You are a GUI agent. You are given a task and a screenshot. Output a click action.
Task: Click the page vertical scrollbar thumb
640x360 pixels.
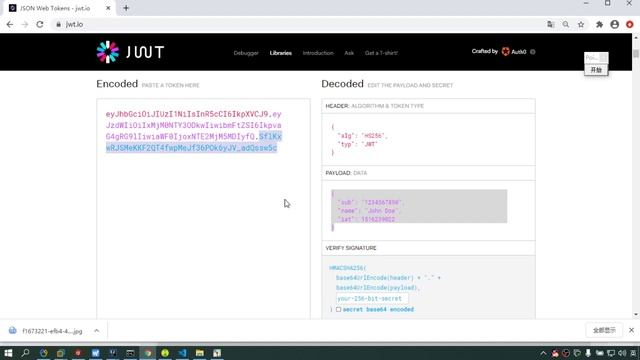click(636, 54)
